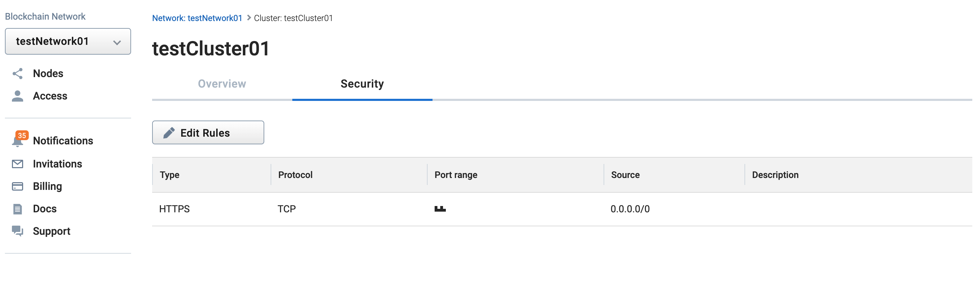Expand network selector chevron arrow
This screenshot has height=288, width=980.
[117, 42]
